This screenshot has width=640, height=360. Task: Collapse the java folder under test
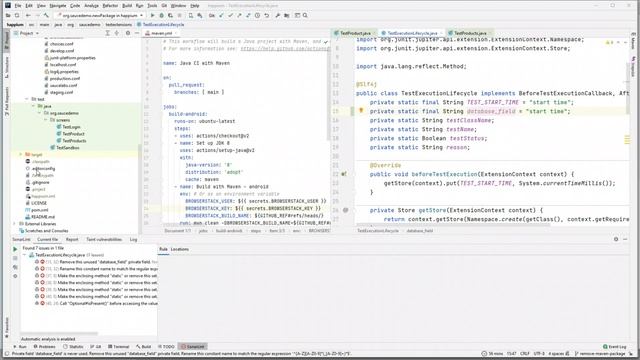[33, 106]
